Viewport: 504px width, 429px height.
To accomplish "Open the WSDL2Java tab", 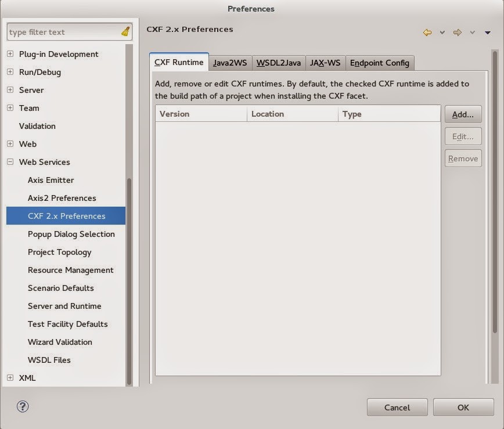I will click(279, 63).
